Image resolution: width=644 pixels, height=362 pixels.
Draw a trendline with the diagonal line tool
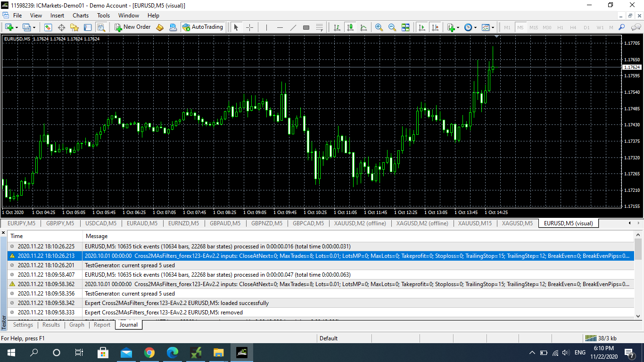pos(293,27)
